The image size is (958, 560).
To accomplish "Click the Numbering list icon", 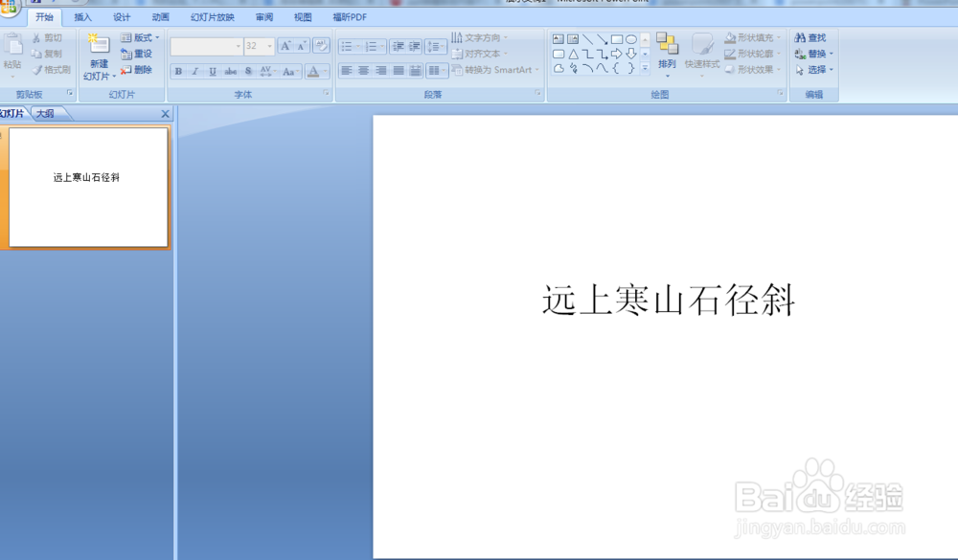I will click(x=370, y=46).
